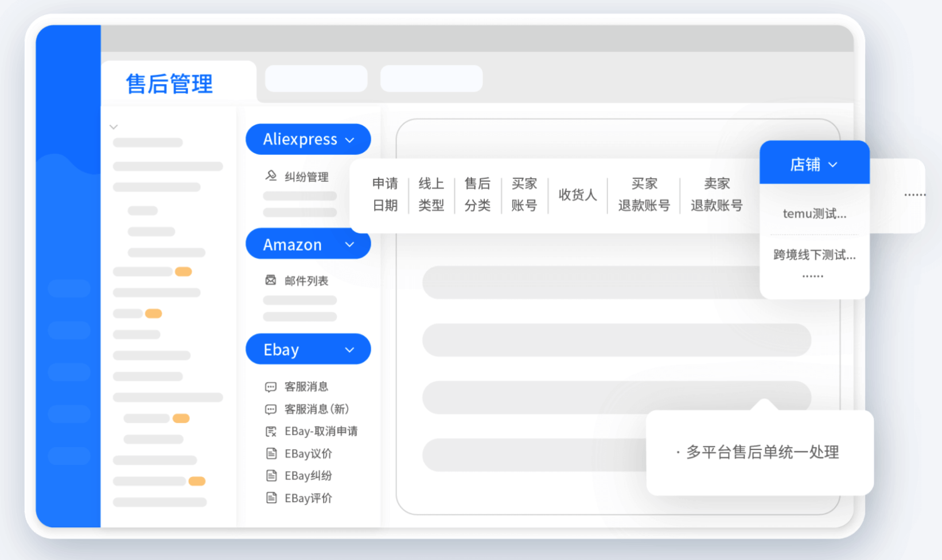Click the dispute management icon under Aliexpress
The image size is (942, 560).
271,176
